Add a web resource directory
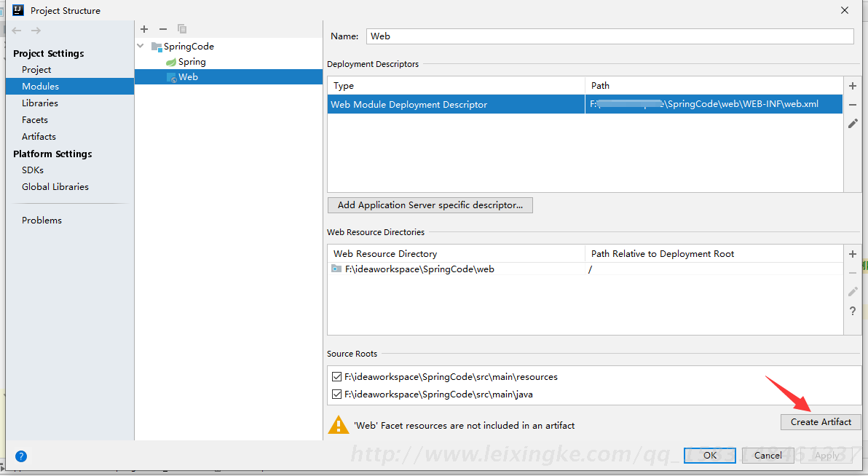 (x=853, y=254)
